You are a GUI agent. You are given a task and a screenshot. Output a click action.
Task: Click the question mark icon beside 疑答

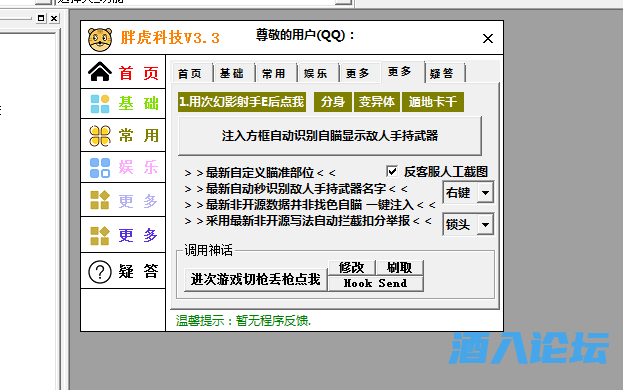click(100, 272)
